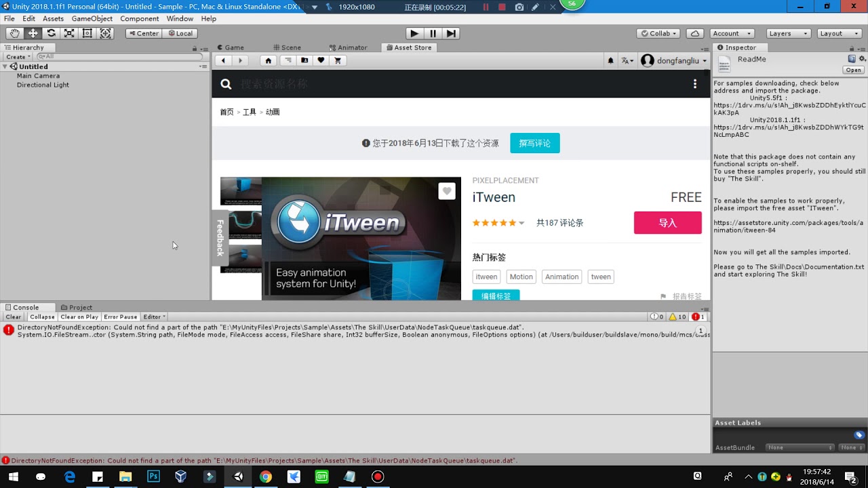Select the Move tool
Viewport: 868px width, 488px height.
[x=33, y=33]
